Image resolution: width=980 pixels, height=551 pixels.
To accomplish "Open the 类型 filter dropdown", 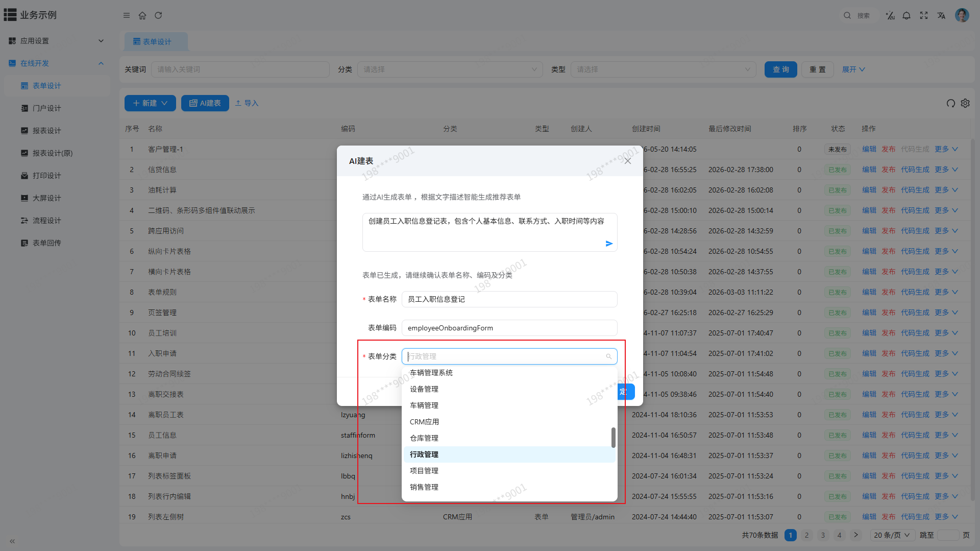I will click(x=663, y=69).
